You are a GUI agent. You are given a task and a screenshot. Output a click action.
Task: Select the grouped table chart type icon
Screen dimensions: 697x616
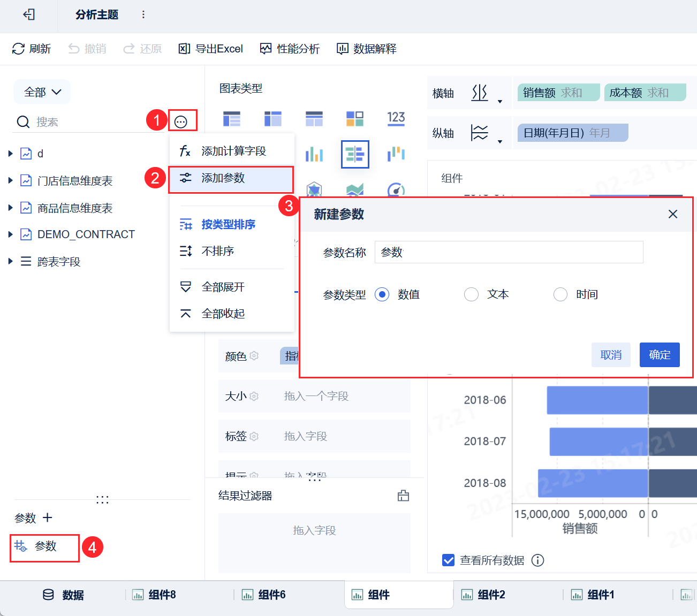[x=232, y=118]
